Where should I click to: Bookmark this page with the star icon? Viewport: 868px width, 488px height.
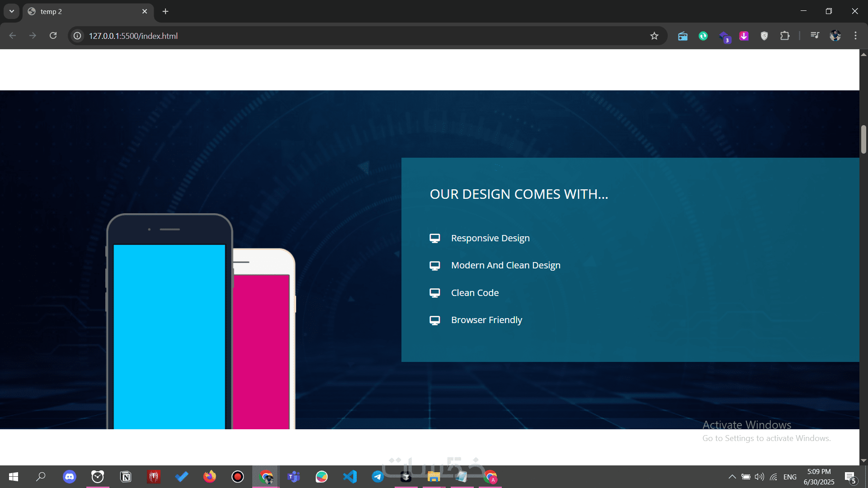[x=654, y=36]
